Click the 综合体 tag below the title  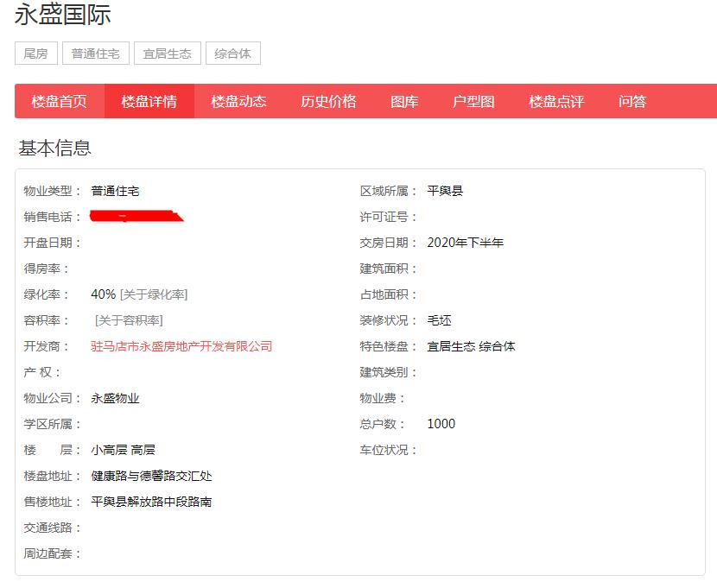coord(232,54)
